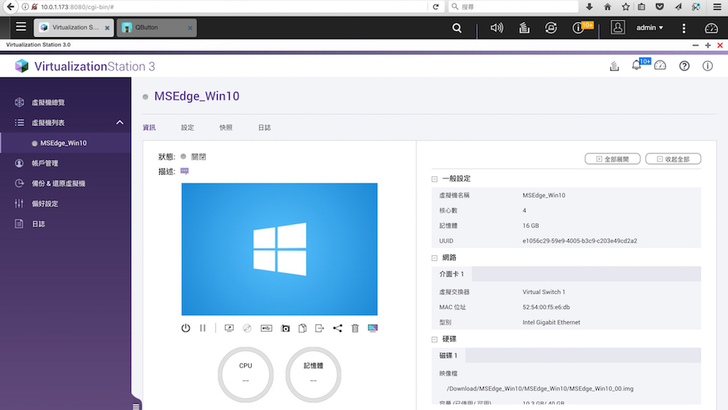Open the notification bell in Virtualization Station
Viewport: 728px width, 410px height.
point(636,66)
